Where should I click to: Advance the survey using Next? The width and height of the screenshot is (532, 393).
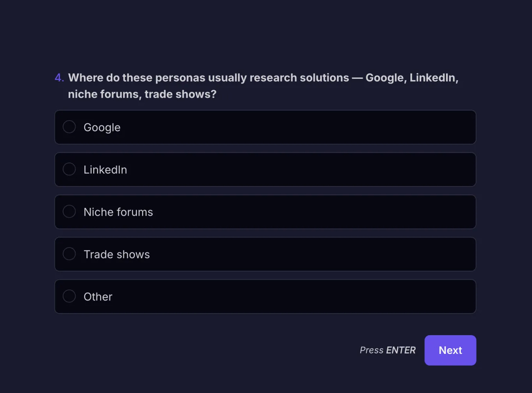click(450, 350)
